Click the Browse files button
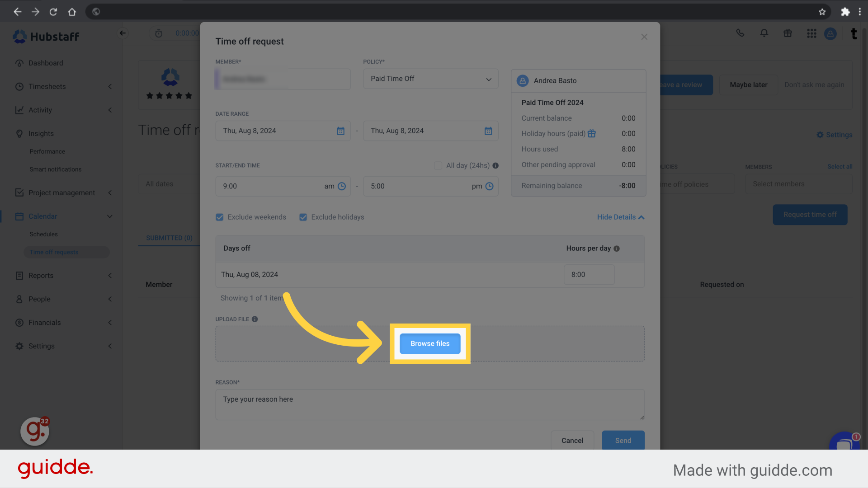Image resolution: width=868 pixels, height=488 pixels. 429,343
